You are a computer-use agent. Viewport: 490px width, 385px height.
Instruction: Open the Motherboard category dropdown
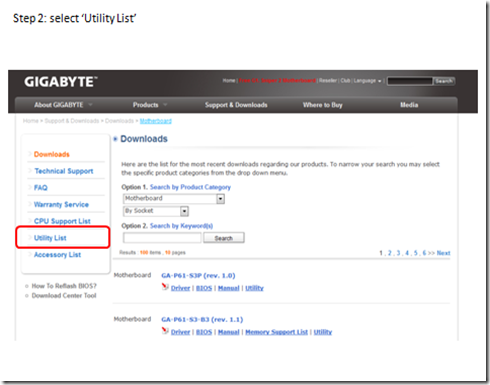click(220, 199)
